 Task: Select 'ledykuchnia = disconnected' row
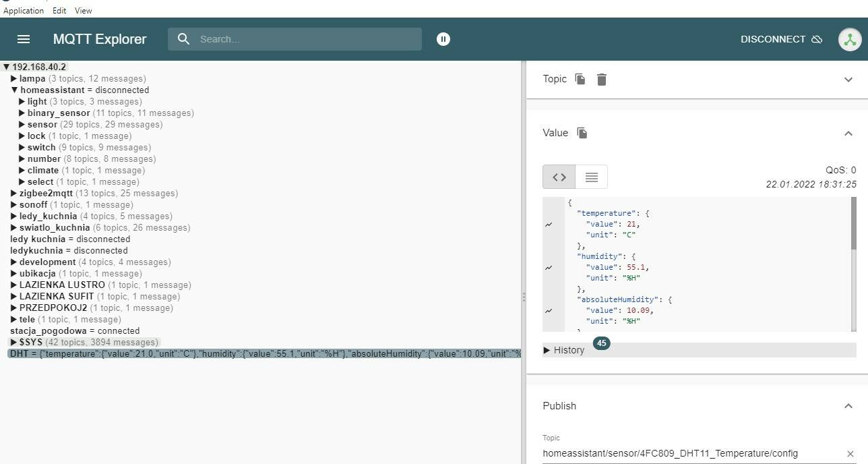(69, 250)
